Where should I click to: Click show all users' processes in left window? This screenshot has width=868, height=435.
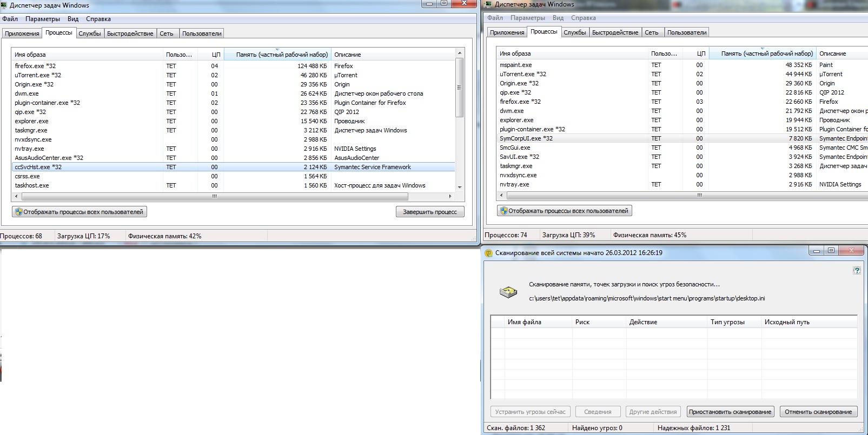(79, 212)
